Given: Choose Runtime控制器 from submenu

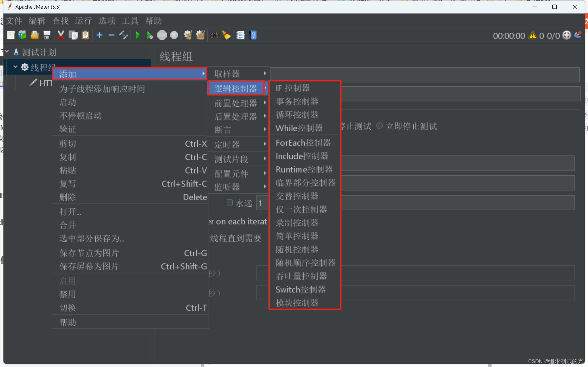Looking at the screenshot, I should point(305,169).
